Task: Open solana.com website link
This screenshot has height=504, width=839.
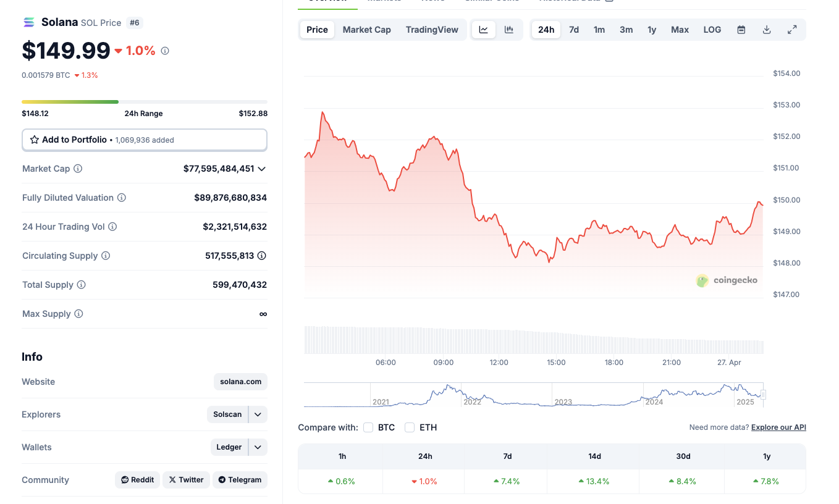Action: click(241, 382)
